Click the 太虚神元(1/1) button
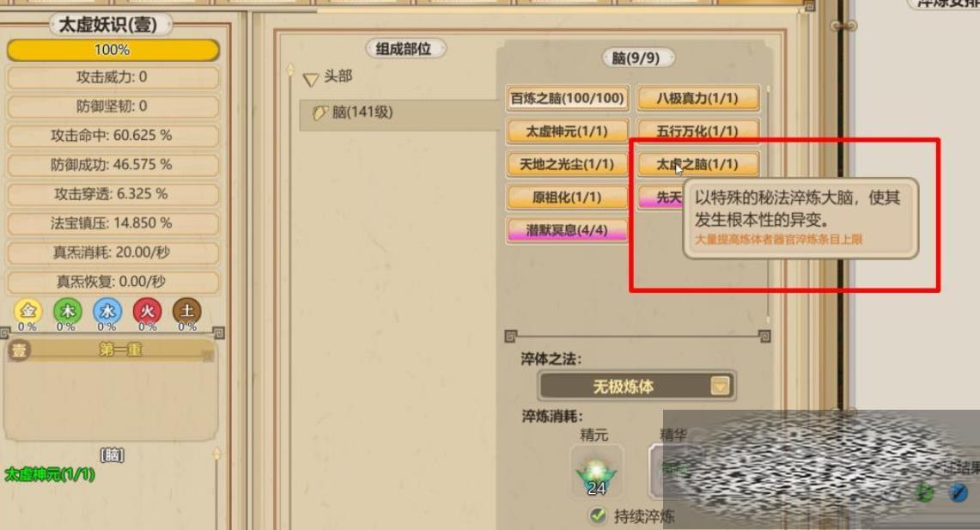This screenshot has height=530, width=980. 567,131
